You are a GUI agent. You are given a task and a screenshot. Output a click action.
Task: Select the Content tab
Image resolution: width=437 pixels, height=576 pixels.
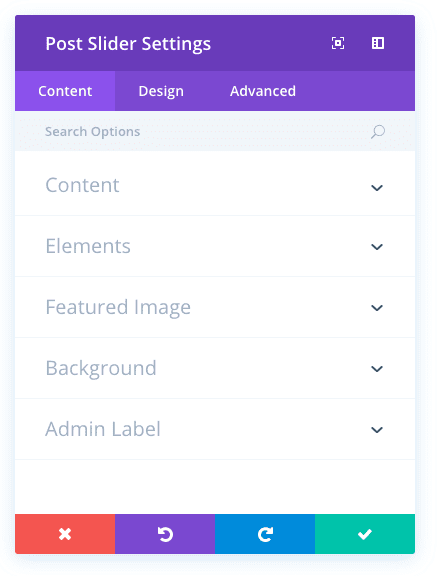pos(65,91)
